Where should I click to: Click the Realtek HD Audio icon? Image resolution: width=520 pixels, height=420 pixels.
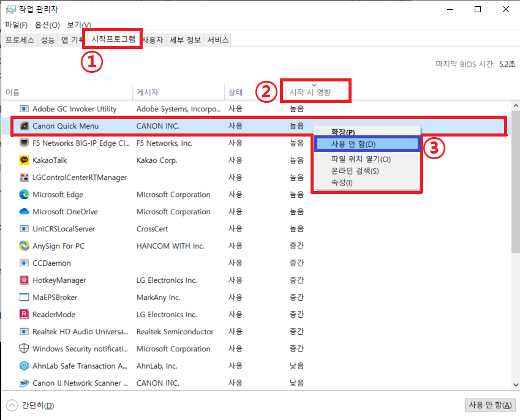24,331
